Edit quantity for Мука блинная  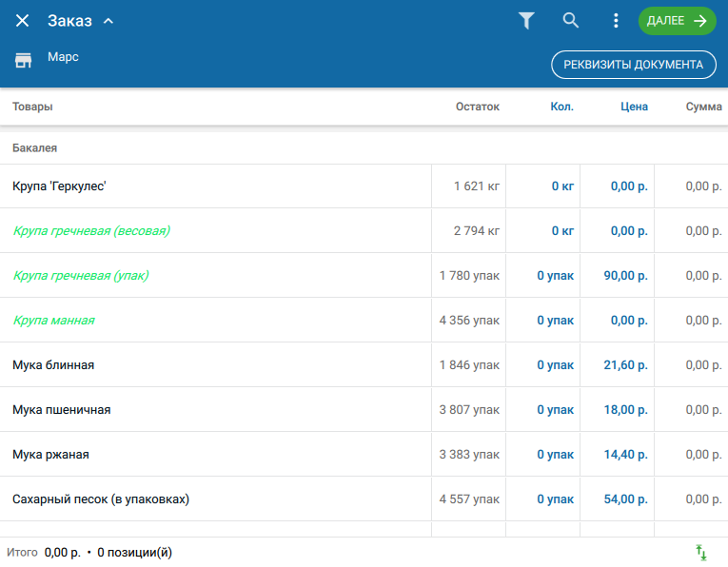pos(542,365)
